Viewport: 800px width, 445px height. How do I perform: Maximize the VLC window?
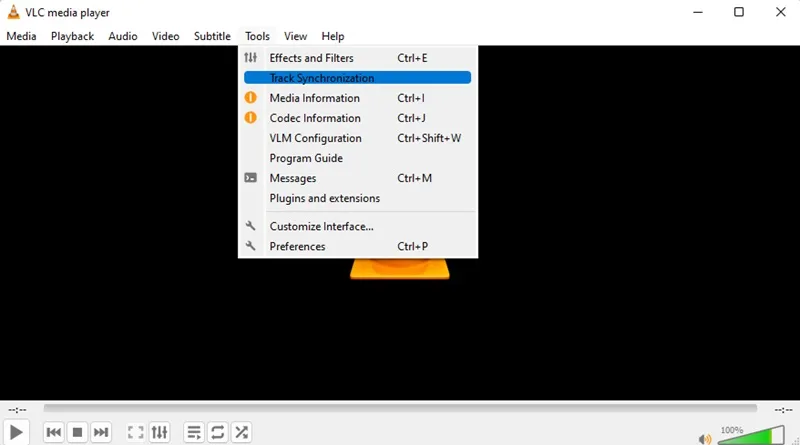point(739,12)
